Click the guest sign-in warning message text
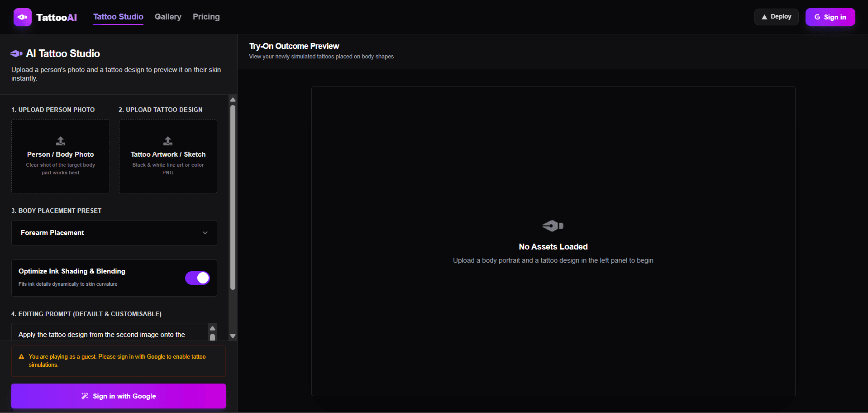 pyautogui.click(x=117, y=361)
